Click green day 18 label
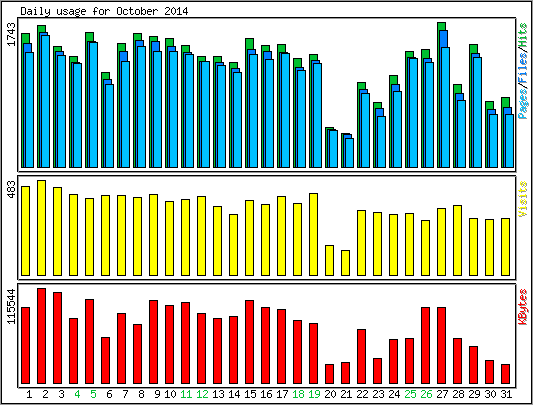The height and width of the screenshot is (405, 533). click(298, 394)
